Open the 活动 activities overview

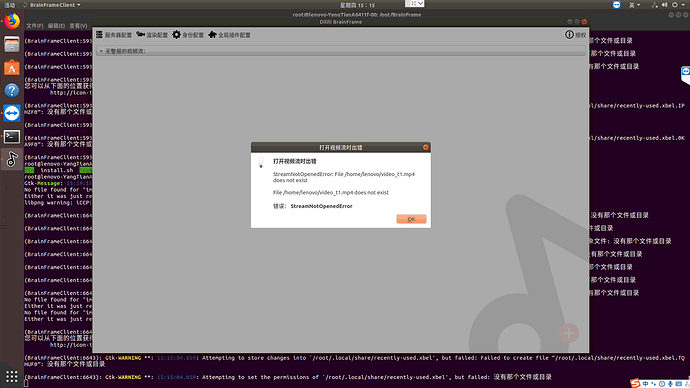pyautogui.click(x=10, y=5)
